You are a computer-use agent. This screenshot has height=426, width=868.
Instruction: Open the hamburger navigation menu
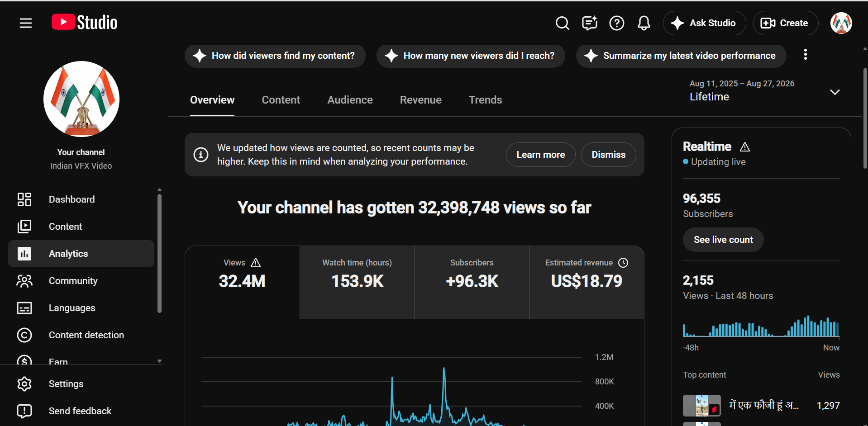[26, 23]
